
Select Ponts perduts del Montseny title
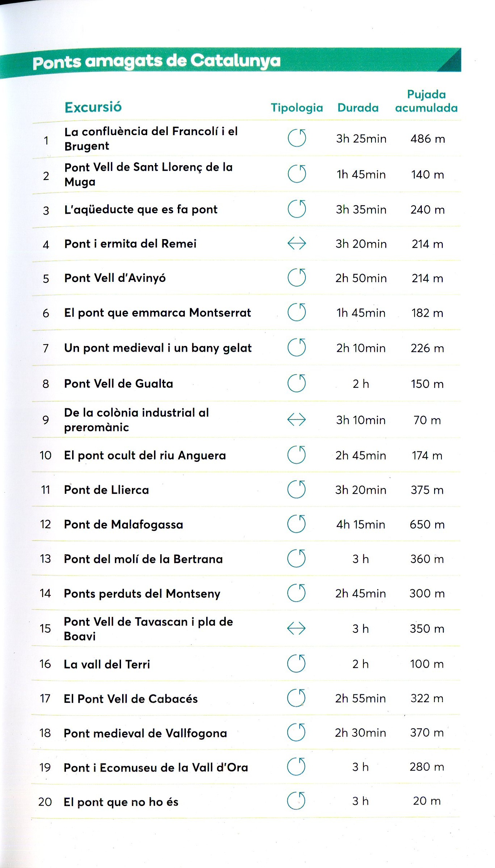click(142, 594)
